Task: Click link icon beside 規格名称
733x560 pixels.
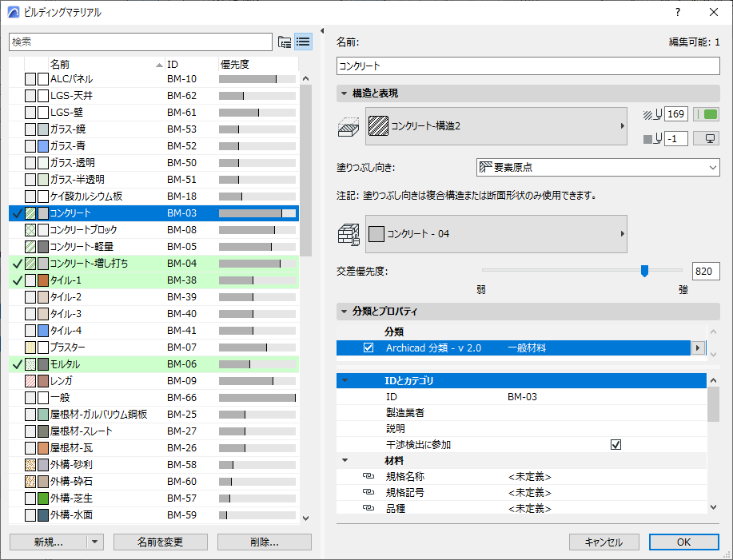Action: (368, 476)
